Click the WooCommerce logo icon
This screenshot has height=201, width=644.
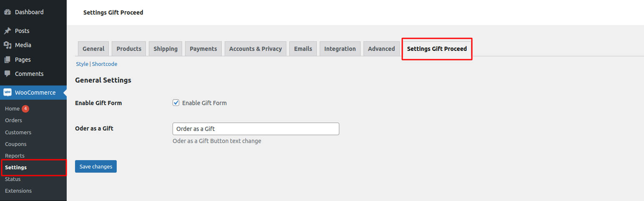(x=8, y=93)
